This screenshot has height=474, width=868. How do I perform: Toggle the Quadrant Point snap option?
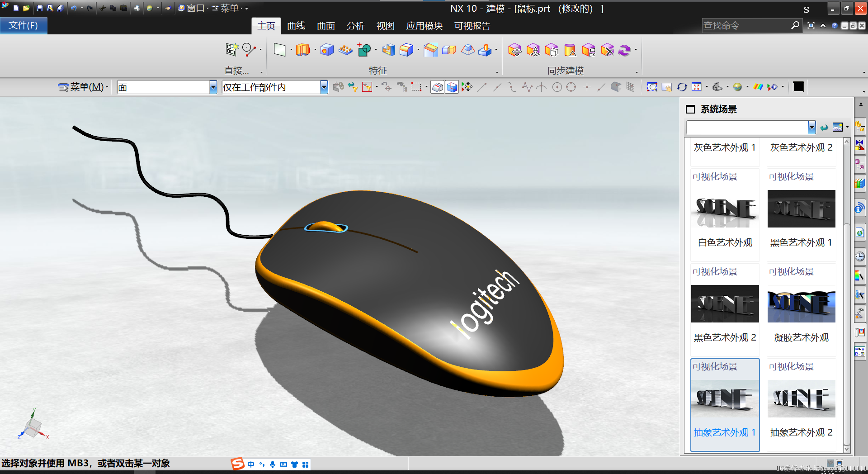[x=571, y=87]
